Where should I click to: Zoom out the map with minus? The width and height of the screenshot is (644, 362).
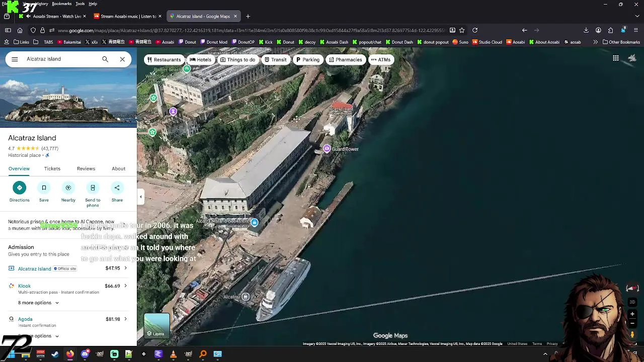[632, 323]
